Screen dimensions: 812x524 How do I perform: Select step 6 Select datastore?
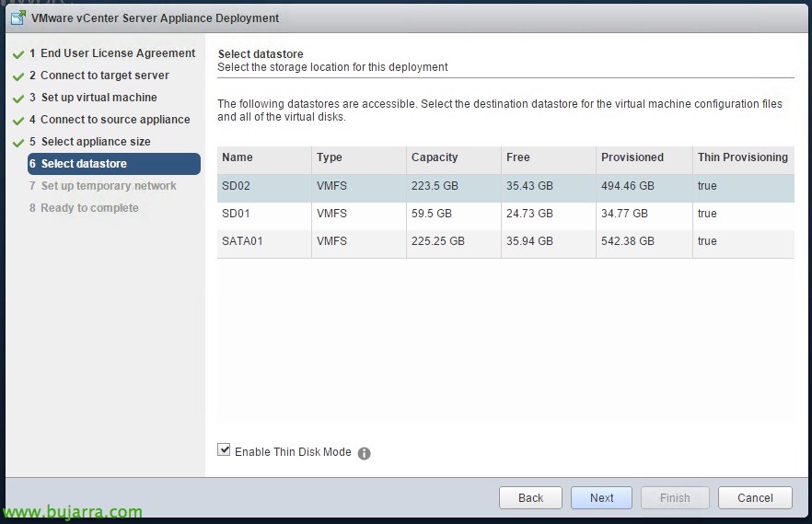point(114,164)
